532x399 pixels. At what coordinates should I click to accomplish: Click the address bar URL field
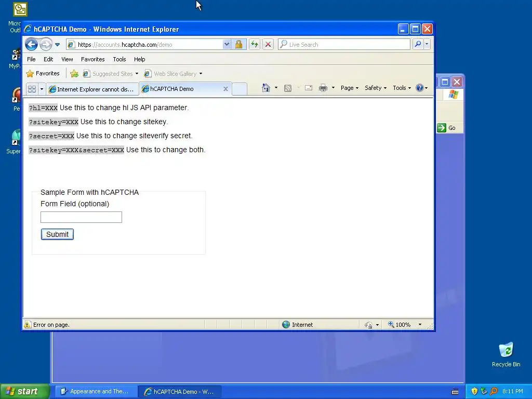coord(144,45)
